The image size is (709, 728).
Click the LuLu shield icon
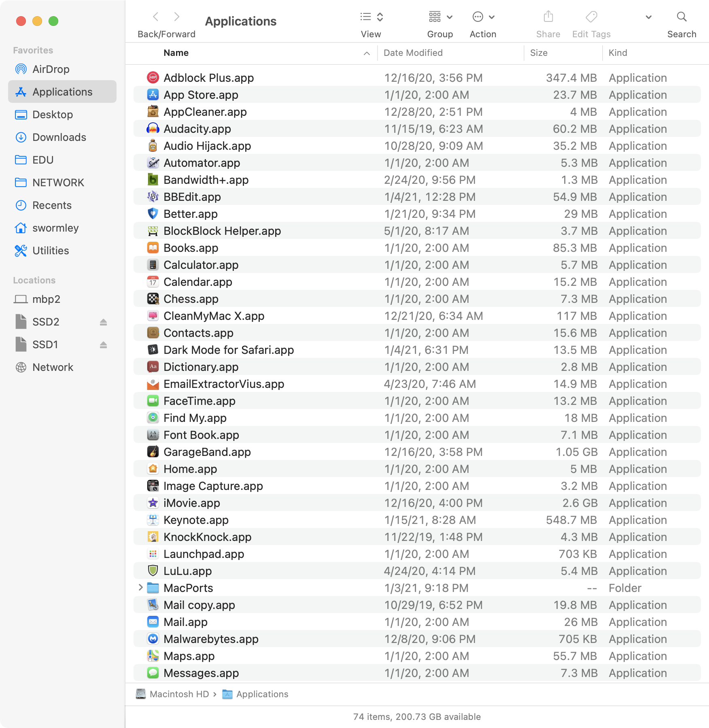click(x=153, y=570)
